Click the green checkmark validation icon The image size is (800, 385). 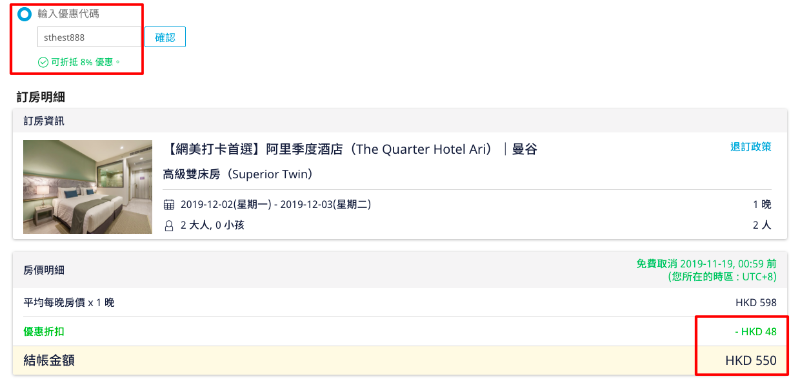pyautogui.click(x=43, y=62)
